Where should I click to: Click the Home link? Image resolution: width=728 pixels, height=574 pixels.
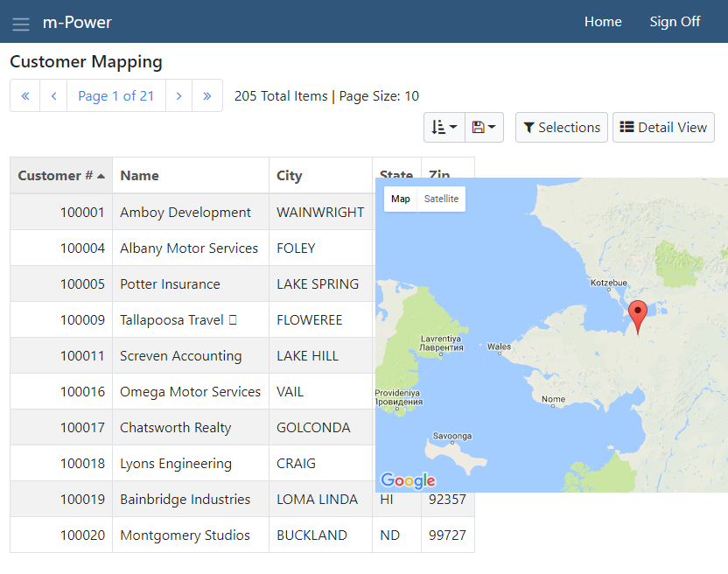pyautogui.click(x=603, y=22)
